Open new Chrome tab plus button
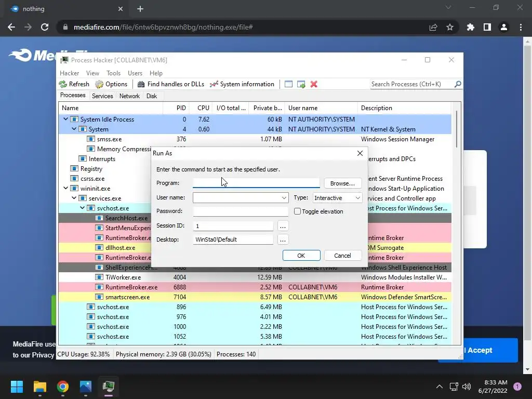Image resolution: width=532 pixels, height=399 pixels. 140,9
